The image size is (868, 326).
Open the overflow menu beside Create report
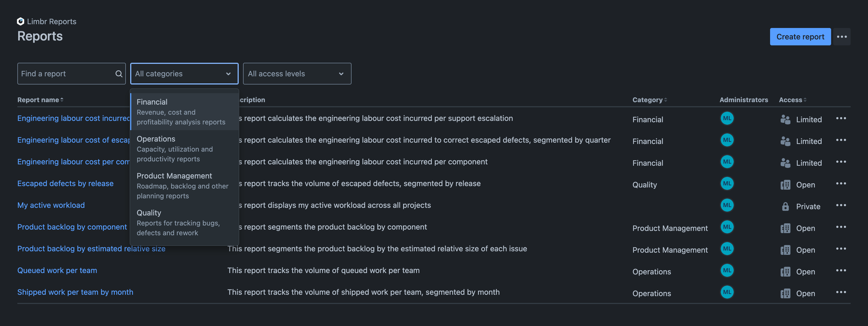pyautogui.click(x=842, y=36)
